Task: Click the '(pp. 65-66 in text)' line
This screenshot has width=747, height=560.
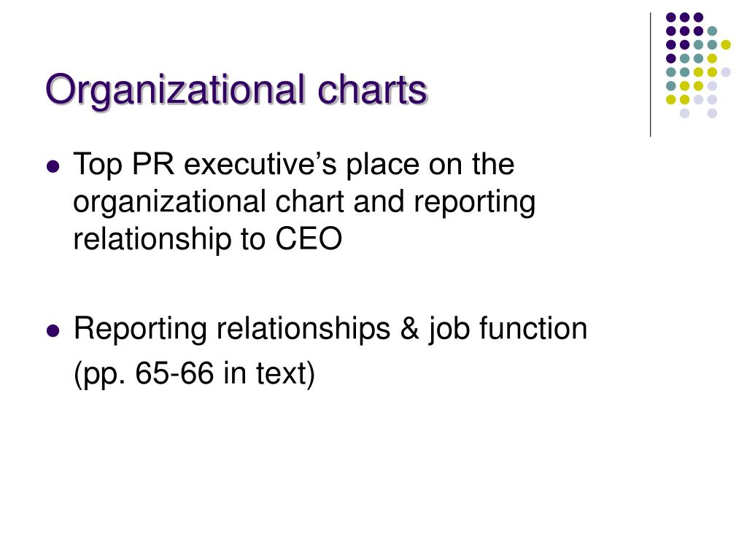Action: coord(194,373)
